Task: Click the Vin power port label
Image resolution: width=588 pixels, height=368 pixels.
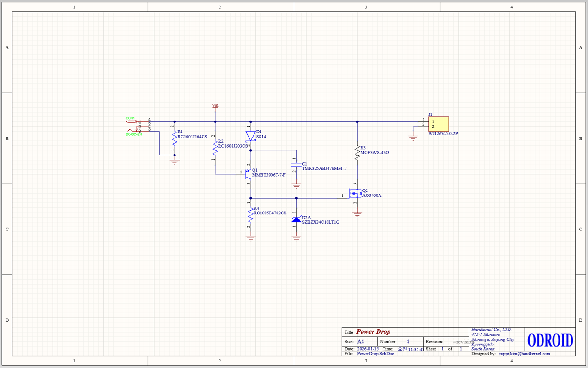Action: (x=215, y=105)
